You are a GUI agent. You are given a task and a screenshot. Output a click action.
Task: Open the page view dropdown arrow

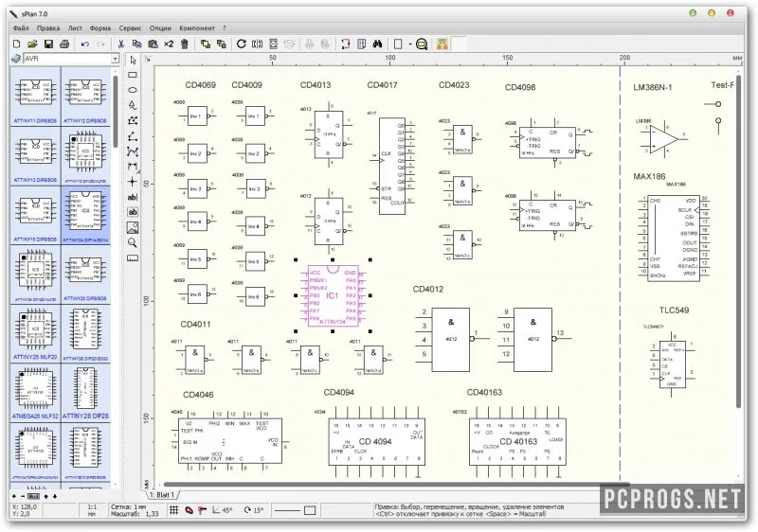click(409, 44)
